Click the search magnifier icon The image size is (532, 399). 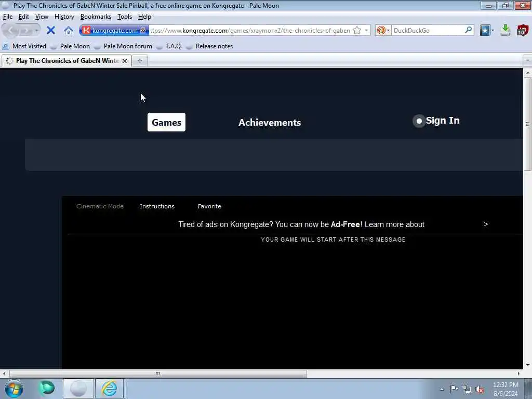pos(468,30)
